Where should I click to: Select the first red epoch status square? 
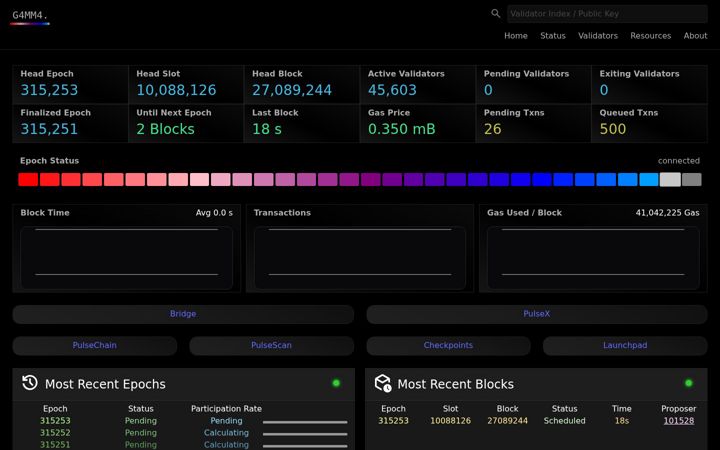point(28,180)
